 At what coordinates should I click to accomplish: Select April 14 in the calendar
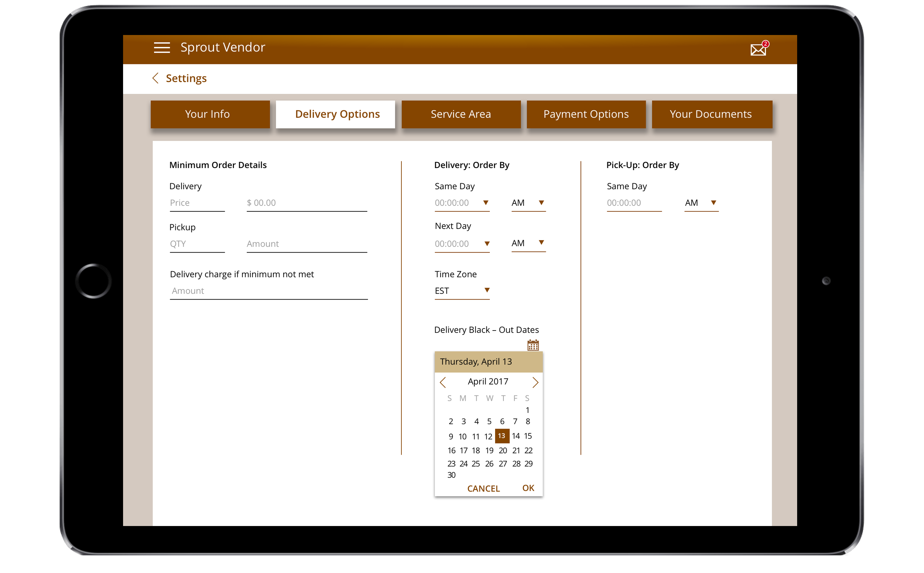515,436
